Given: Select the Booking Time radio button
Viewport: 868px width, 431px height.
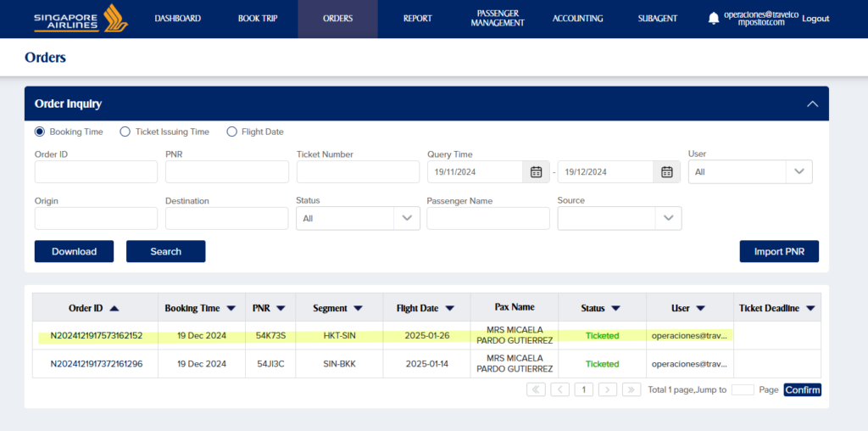Looking at the screenshot, I should [40, 132].
